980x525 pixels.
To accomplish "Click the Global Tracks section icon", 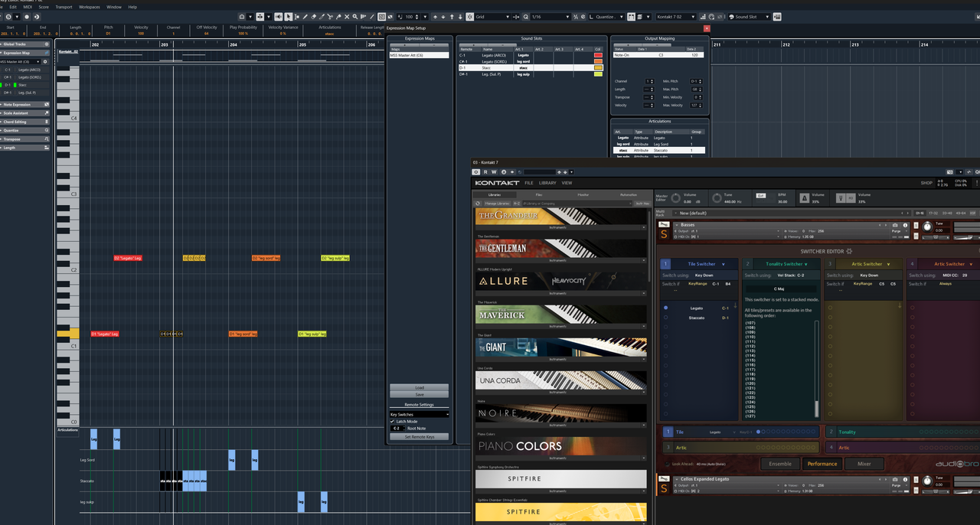I will tap(47, 44).
